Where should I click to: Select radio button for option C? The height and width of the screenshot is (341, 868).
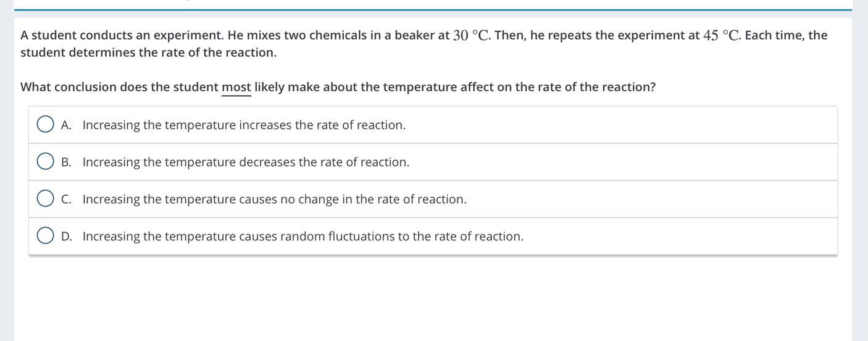[x=45, y=198]
